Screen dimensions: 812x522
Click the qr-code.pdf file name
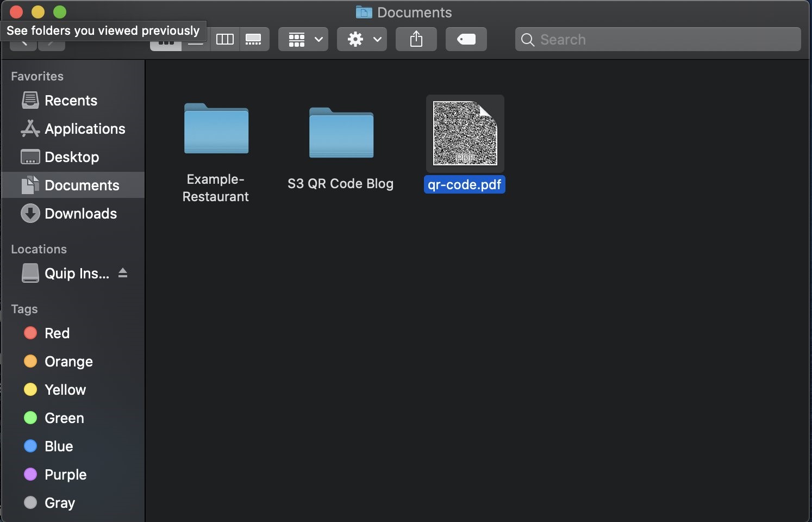tap(465, 184)
